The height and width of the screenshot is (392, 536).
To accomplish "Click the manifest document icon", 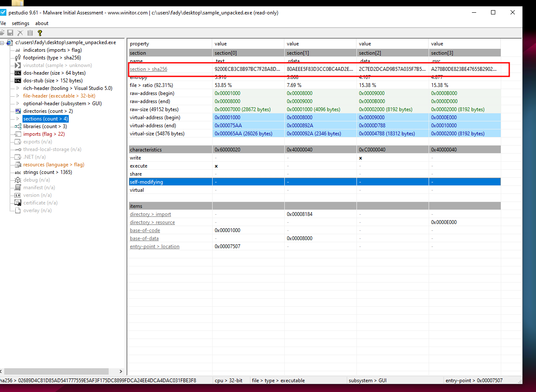I will coord(18,188).
